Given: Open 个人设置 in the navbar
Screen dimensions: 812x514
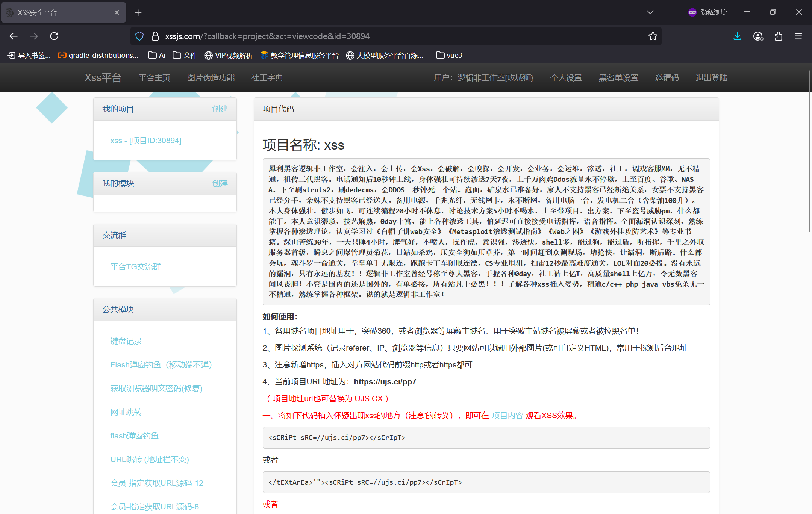Looking at the screenshot, I should point(566,77).
